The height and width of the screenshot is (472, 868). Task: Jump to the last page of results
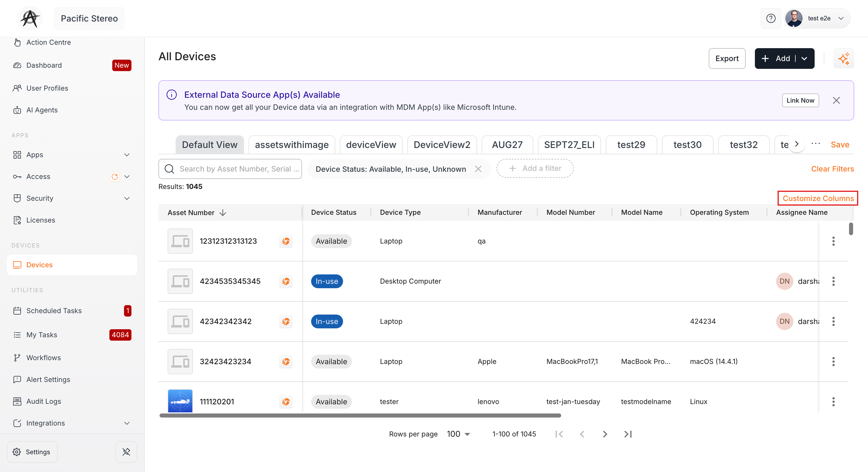628,434
